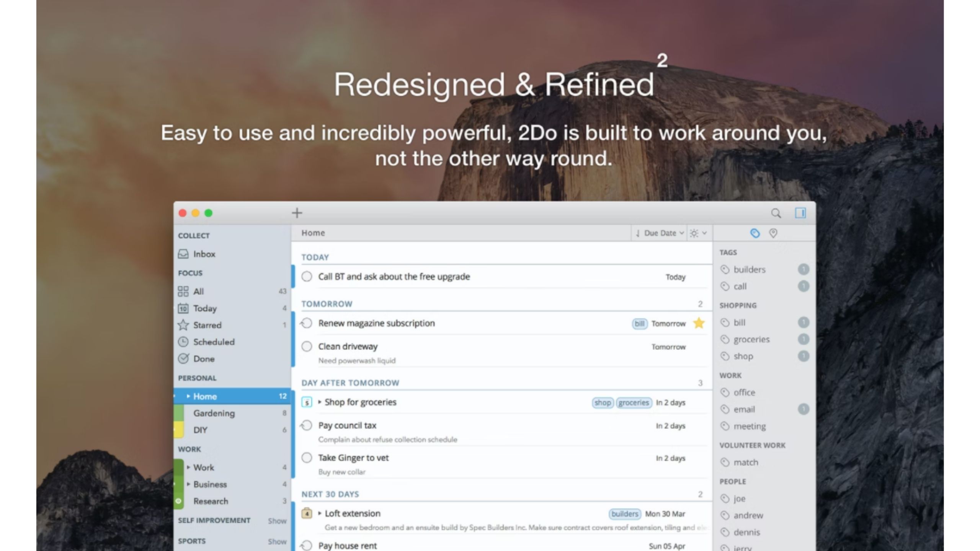Toggle the right sidebar panel icon
Viewport: 980px width, 551px height.
800,213
